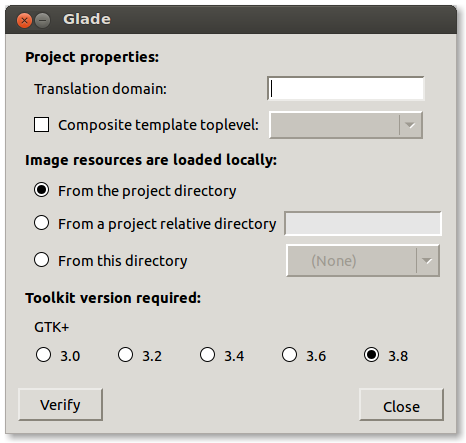Screen dimensions: 466x443
Task: Expand the (None) directory chooser dropdown
Action: 363,261
